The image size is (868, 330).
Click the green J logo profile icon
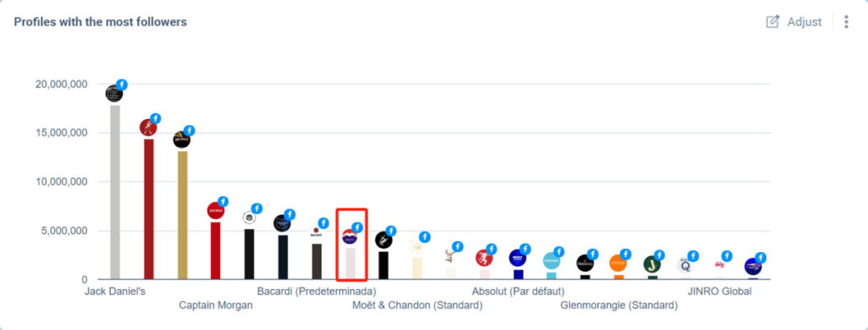(652, 264)
